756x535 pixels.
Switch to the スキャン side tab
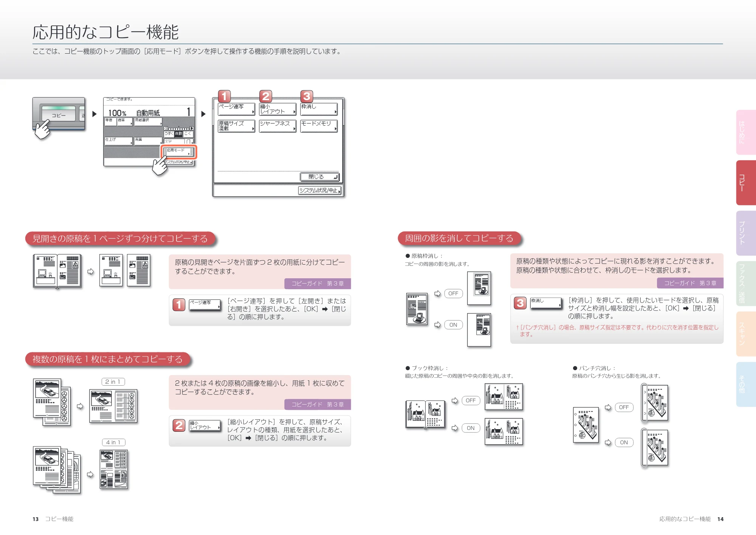coord(746,334)
